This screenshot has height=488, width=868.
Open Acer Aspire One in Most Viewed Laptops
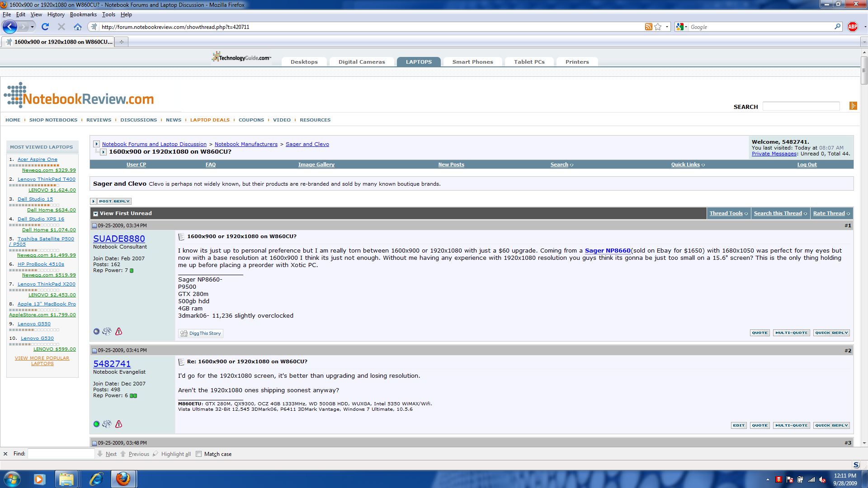[38, 159]
